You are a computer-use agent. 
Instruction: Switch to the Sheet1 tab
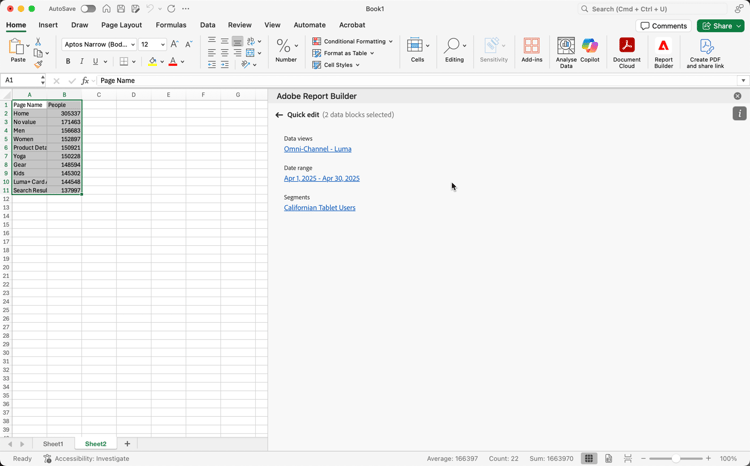click(x=53, y=444)
